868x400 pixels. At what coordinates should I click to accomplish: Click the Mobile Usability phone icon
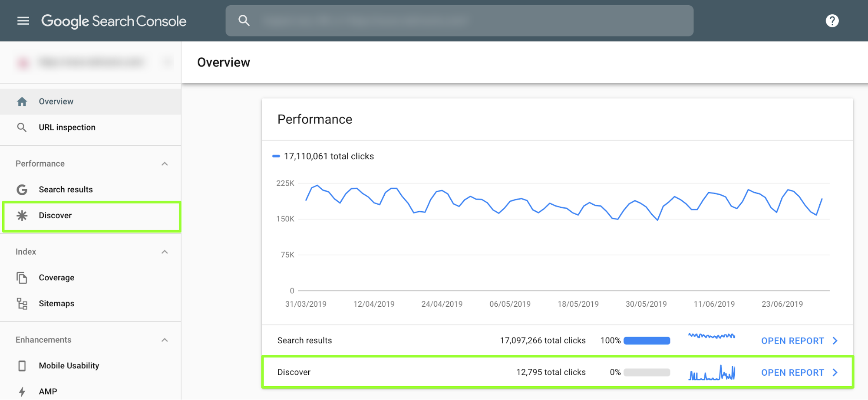coord(22,366)
